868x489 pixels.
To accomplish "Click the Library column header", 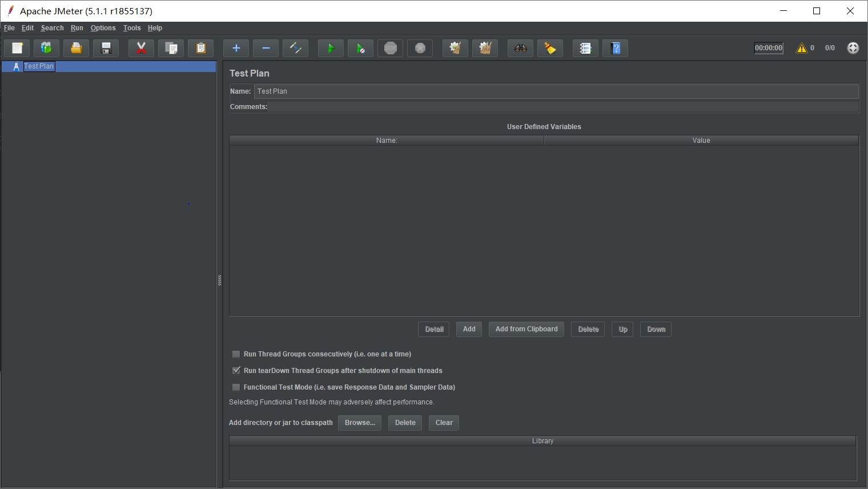I will pyautogui.click(x=542, y=441).
